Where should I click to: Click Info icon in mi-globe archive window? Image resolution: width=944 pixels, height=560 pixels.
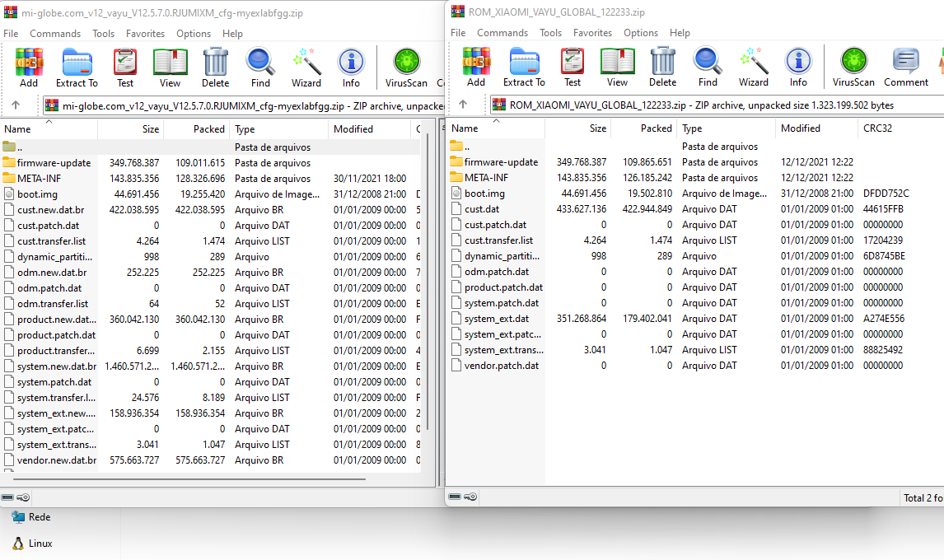(x=351, y=68)
